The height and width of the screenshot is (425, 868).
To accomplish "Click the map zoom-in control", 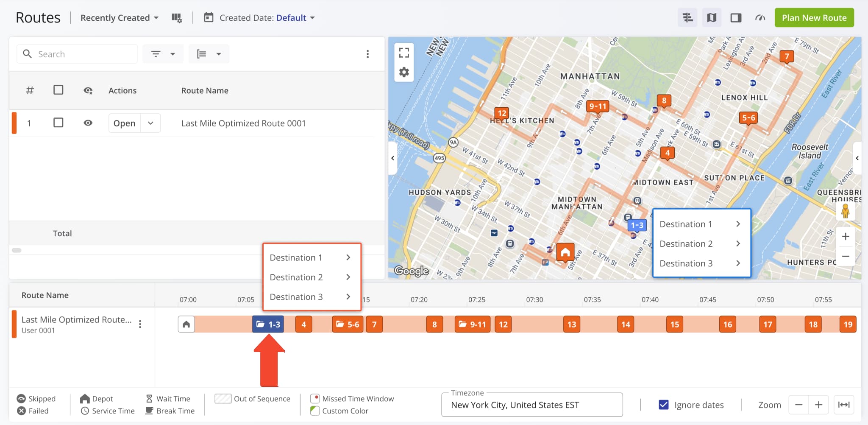I will pos(846,236).
